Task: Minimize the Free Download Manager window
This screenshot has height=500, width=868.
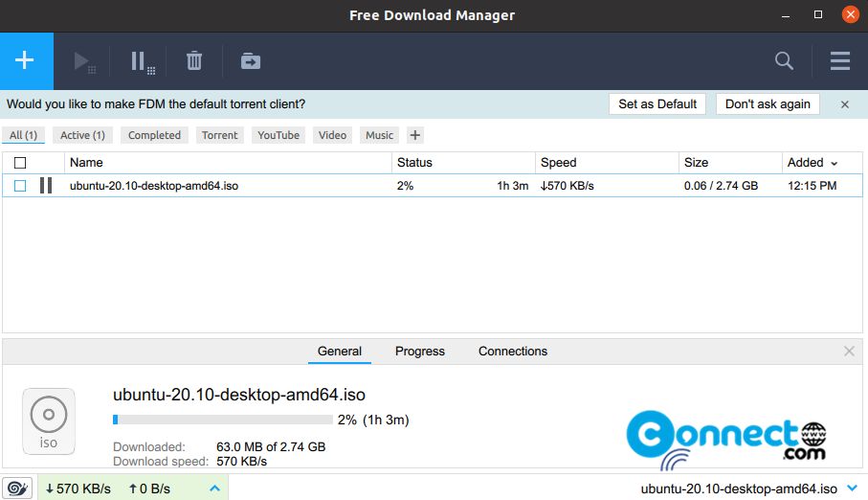Action: (x=786, y=15)
